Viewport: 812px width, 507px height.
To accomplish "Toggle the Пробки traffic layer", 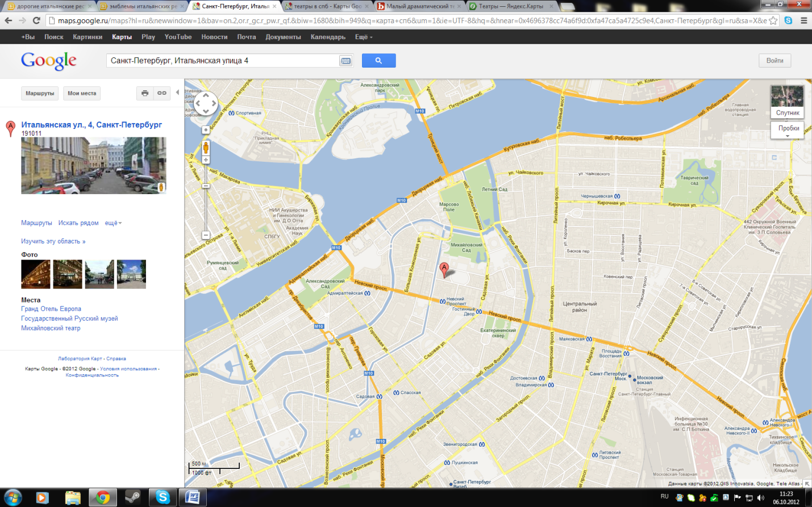I will tap(788, 128).
